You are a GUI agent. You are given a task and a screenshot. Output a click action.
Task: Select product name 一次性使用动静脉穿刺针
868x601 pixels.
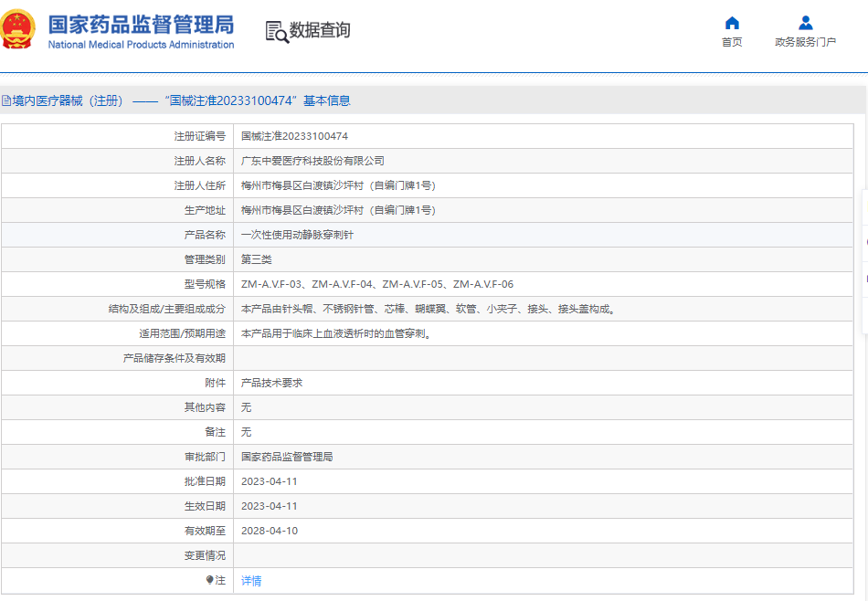point(297,235)
